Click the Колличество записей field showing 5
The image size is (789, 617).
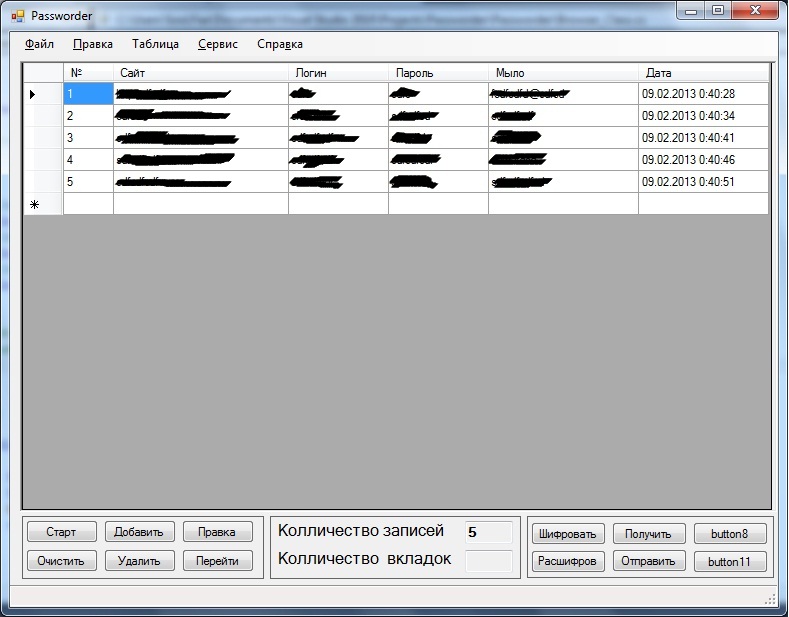click(489, 532)
